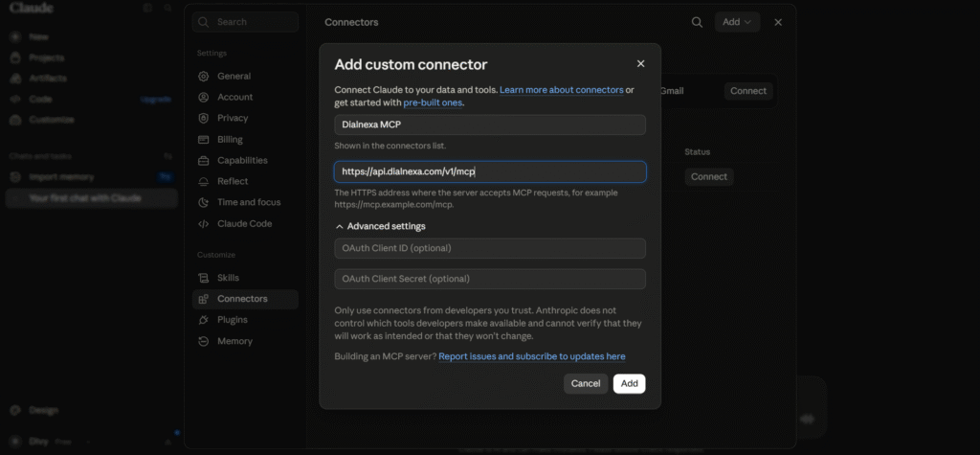Open Privacy settings
Screen dimensions: 980x455
coord(245,118)
